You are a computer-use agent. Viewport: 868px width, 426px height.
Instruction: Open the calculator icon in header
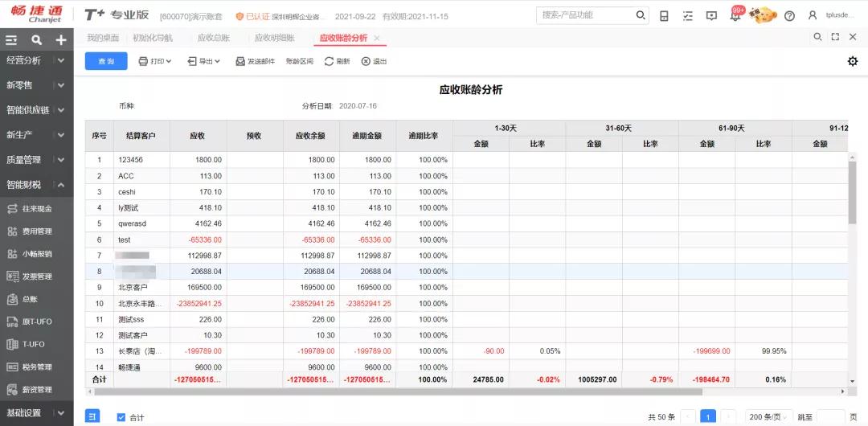point(664,15)
